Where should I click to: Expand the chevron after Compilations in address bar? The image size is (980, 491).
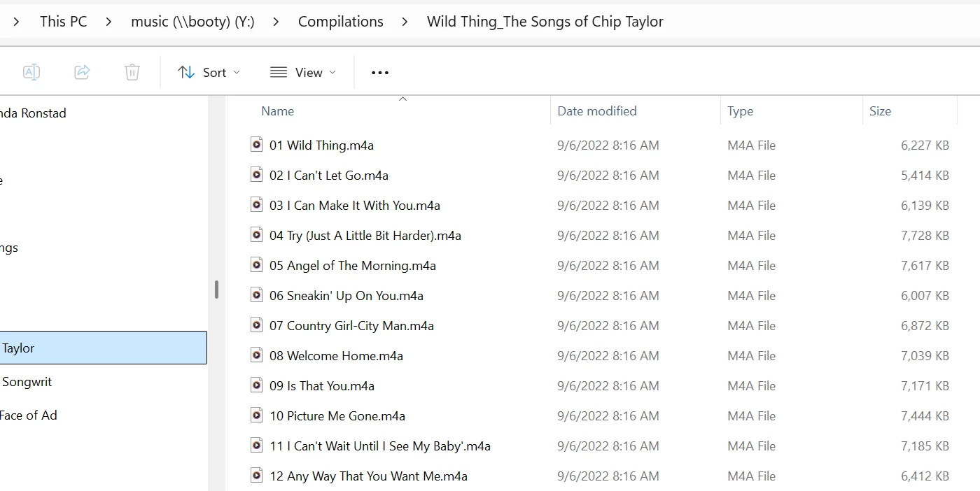click(x=405, y=22)
